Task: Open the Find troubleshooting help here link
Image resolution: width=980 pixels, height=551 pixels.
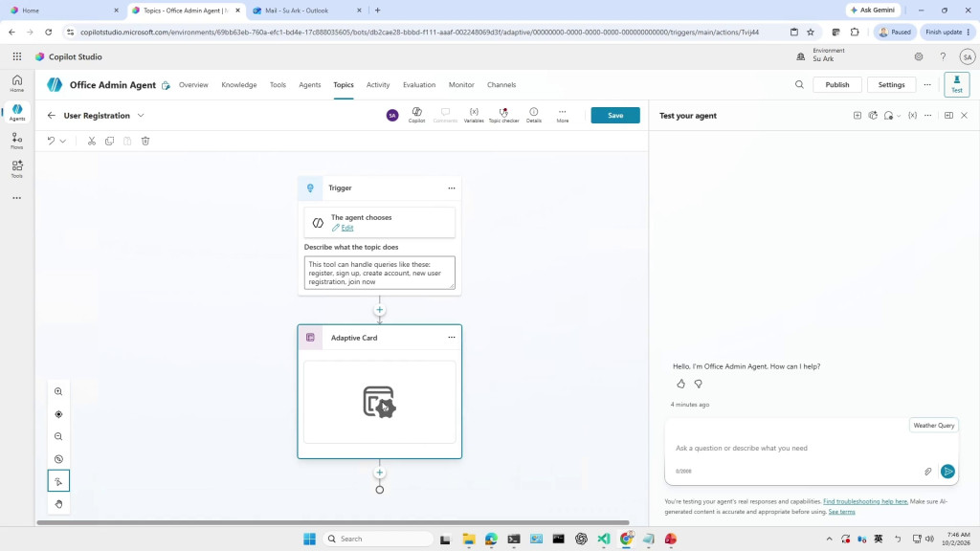Action: pos(865,501)
